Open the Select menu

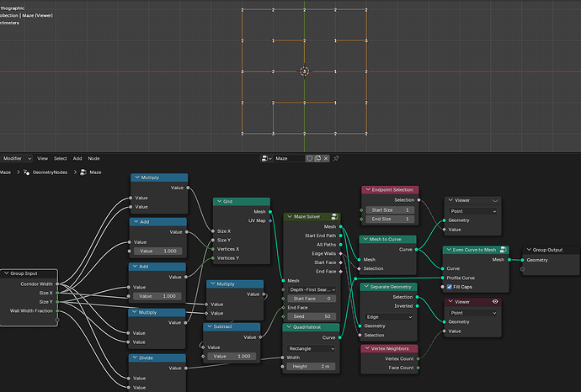click(x=61, y=158)
